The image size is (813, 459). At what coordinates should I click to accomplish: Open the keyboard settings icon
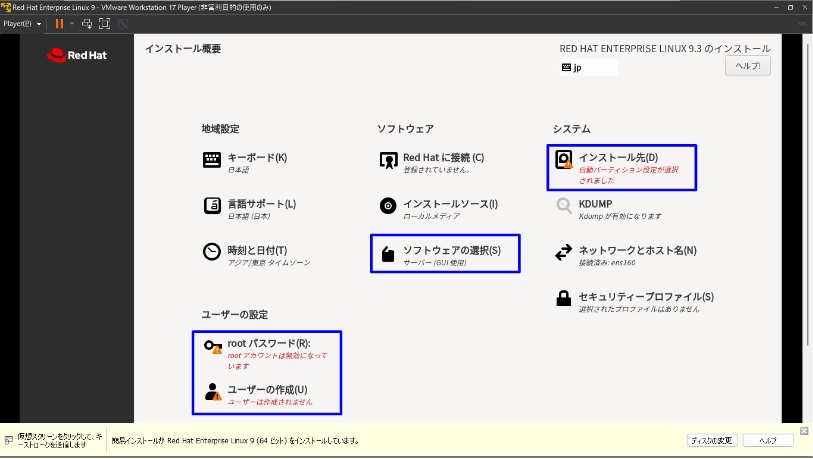coord(212,160)
